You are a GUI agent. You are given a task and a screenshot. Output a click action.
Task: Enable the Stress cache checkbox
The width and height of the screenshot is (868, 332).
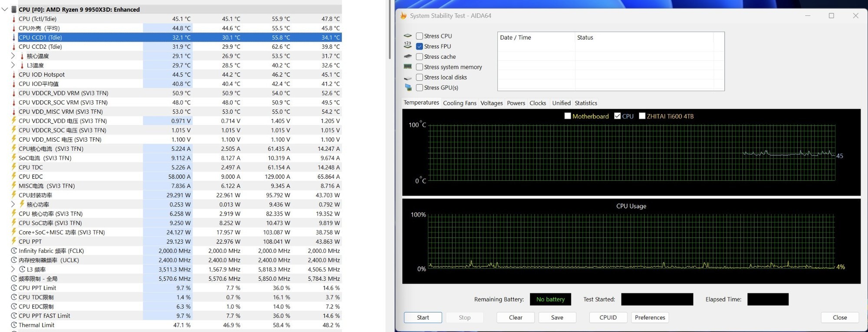(x=419, y=56)
